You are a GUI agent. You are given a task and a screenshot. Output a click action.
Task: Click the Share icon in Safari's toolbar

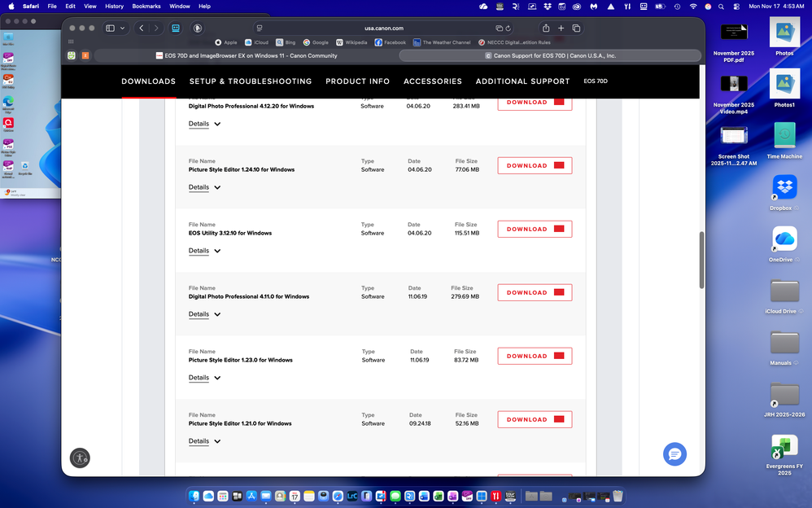547,27
